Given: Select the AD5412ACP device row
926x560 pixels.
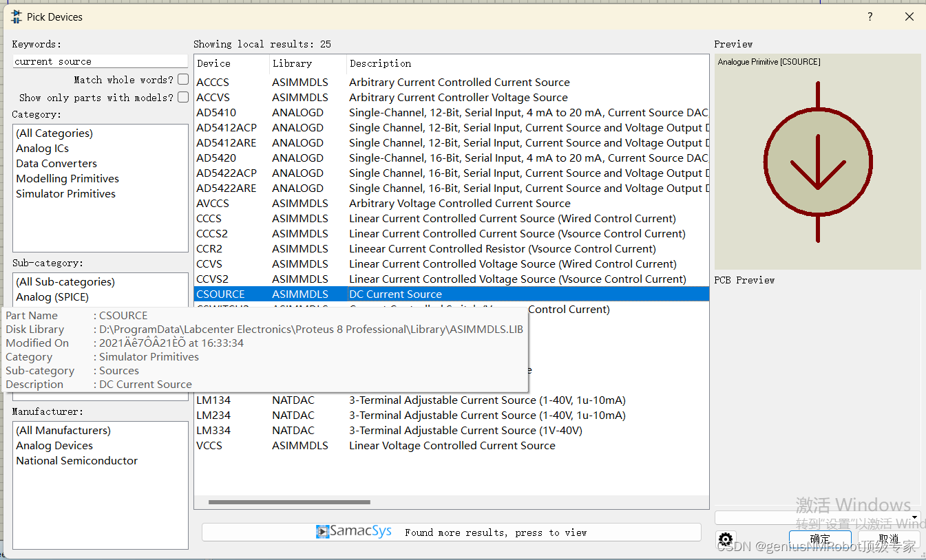Looking at the screenshot, I should tap(452, 128).
